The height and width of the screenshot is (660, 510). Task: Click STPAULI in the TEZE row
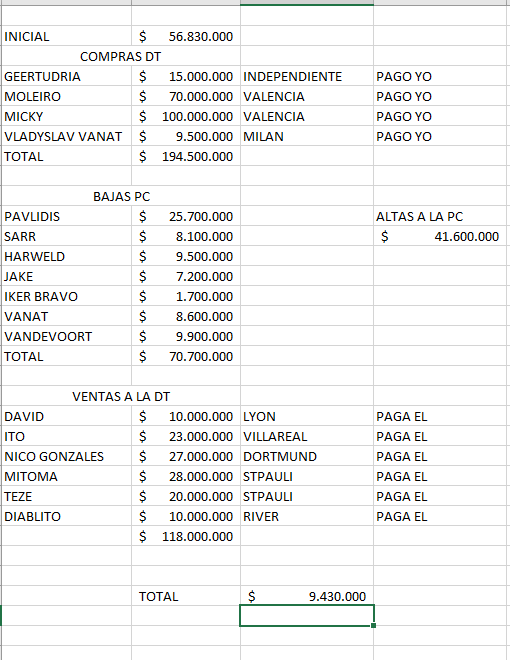pyautogui.click(x=307, y=496)
